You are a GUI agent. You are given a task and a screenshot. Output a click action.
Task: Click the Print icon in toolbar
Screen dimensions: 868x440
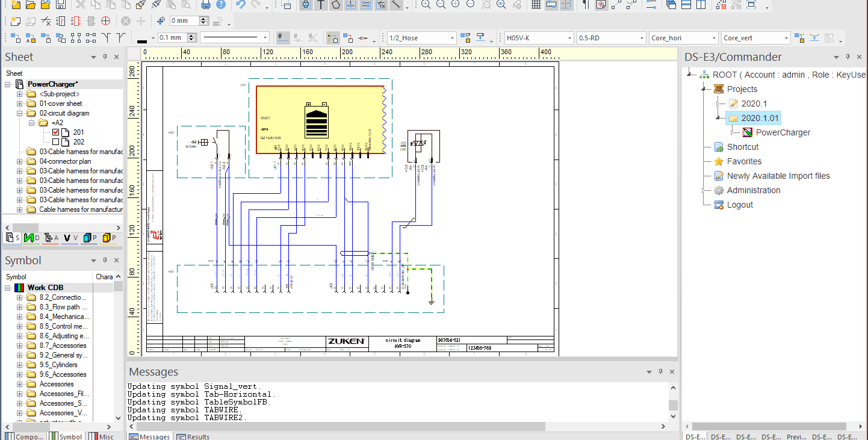pos(206,5)
